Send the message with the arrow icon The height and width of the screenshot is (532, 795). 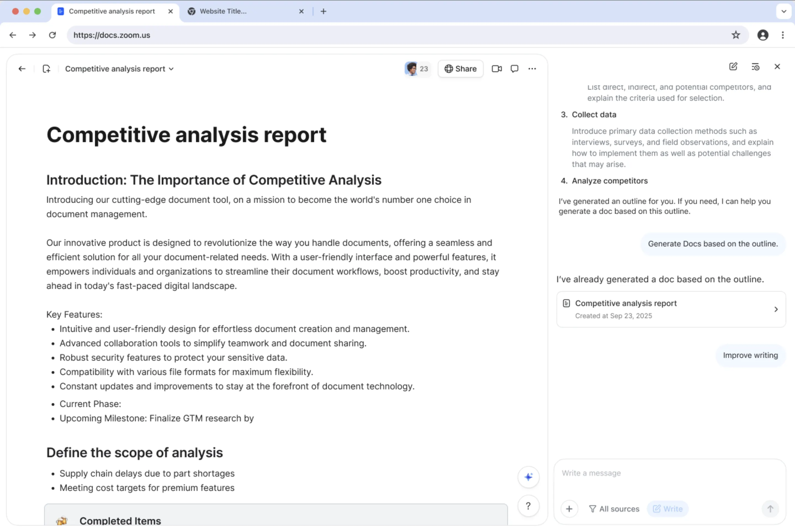(770, 509)
